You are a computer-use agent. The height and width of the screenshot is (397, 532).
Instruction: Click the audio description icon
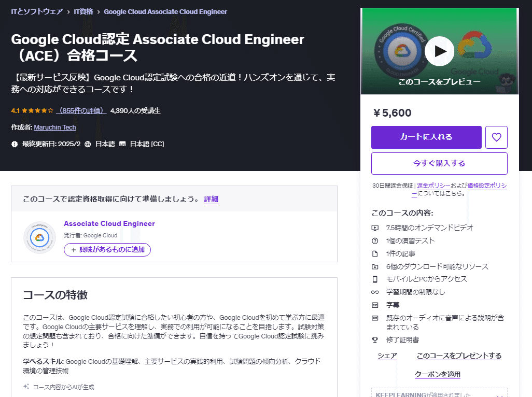(x=375, y=318)
